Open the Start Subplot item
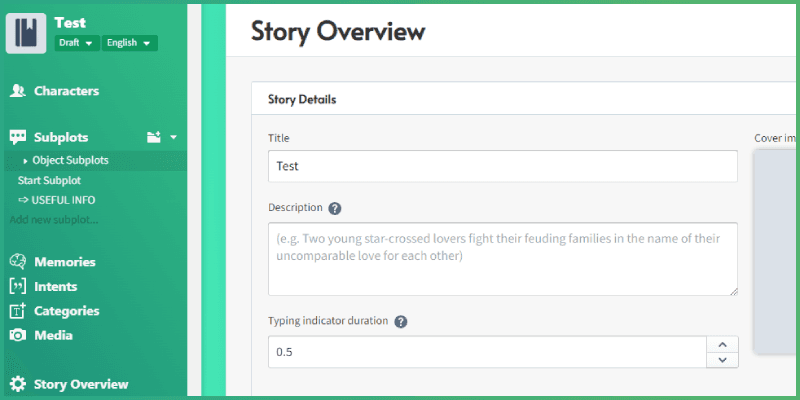The width and height of the screenshot is (800, 400). (49, 180)
